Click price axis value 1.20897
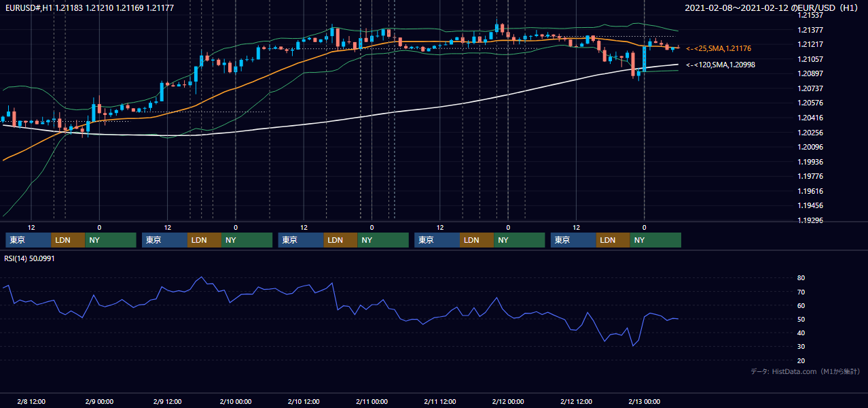868x408 pixels. point(809,73)
